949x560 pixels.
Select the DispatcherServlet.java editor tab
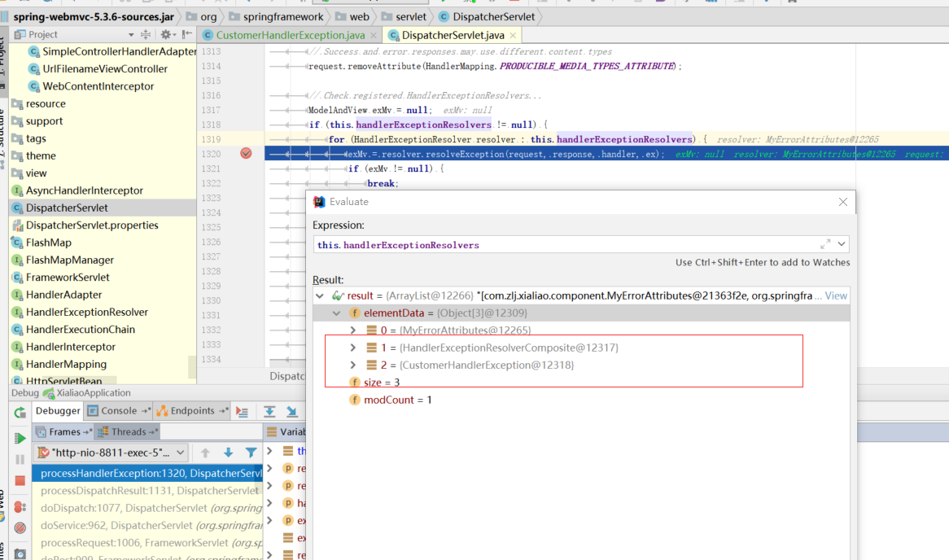point(453,35)
